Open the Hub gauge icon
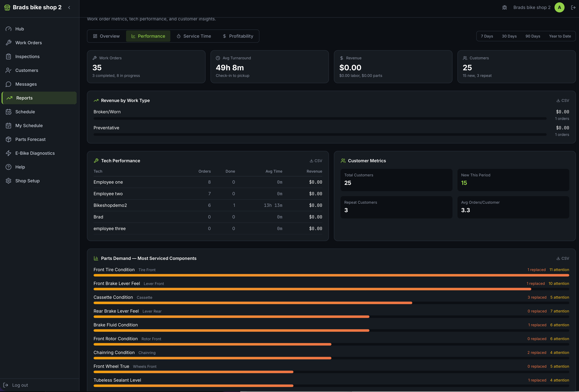Image resolution: width=579 pixels, height=392 pixels. tap(8, 29)
